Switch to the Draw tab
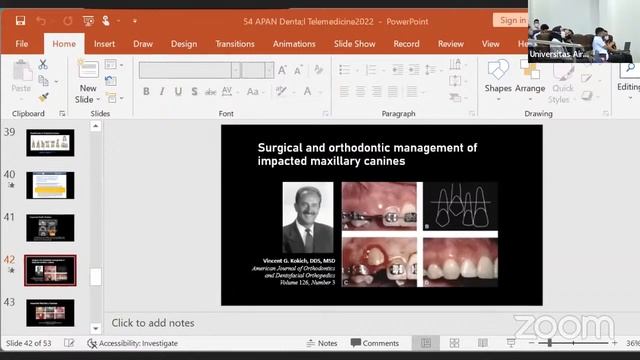Viewport: 640px width, 360px height. (x=142, y=44)
